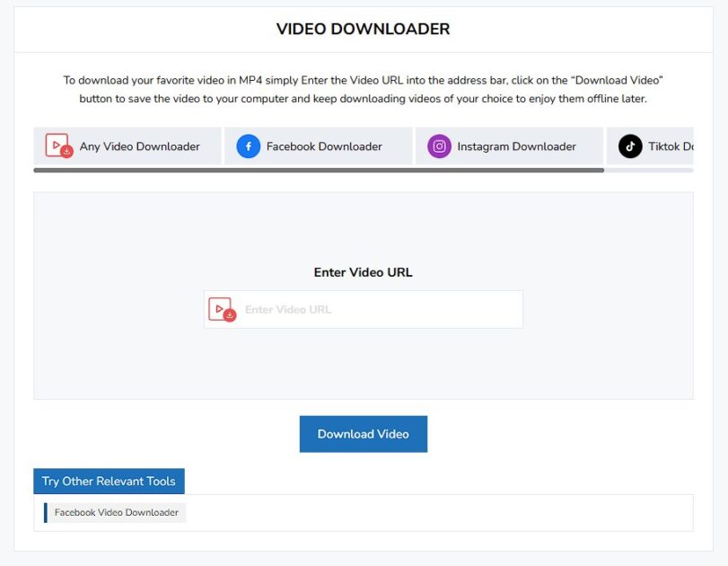Click the scrollbar track right of thumb

pyautogui.click(x=649, y=170)
